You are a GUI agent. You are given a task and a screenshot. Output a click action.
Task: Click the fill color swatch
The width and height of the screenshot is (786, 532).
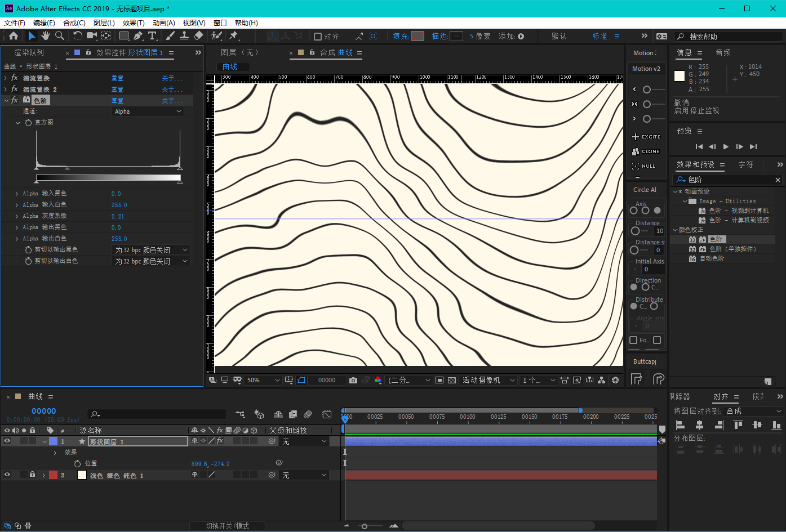point(417,36)
